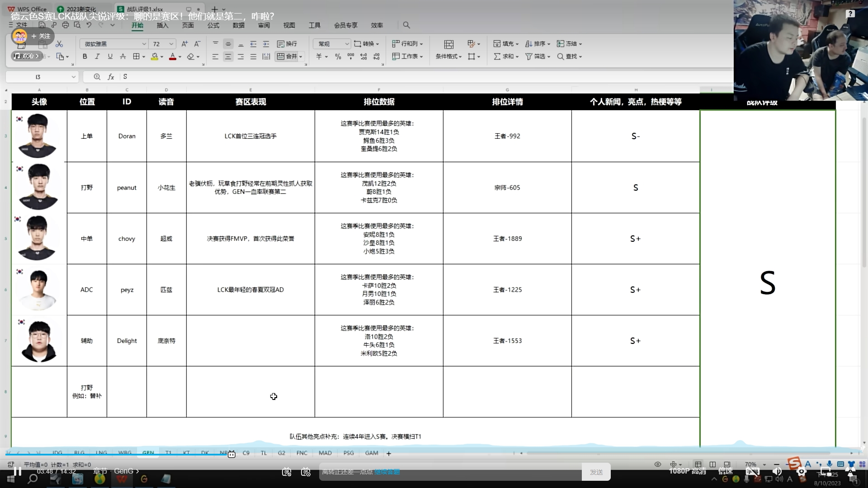
Task: Open 条件格式 conditional formatting dropdown
Action: tap(448, 56)
